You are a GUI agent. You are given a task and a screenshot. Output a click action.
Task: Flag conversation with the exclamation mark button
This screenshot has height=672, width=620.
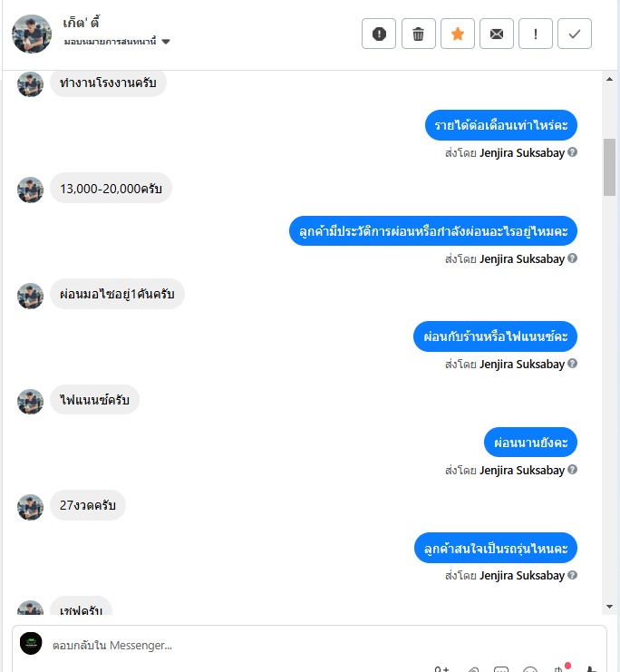[536, 34]
